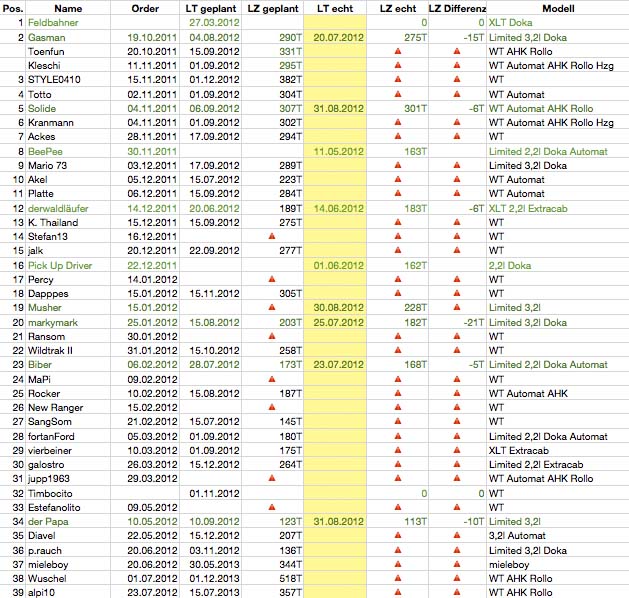Select the LZ Differenz column header
This screenshot has width=629, height=598.
[x=457, y=8]
